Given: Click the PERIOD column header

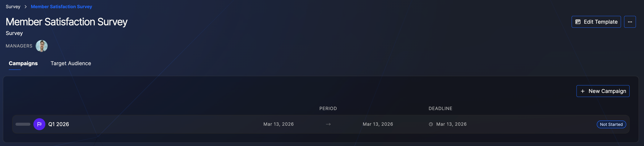Looking at the screenshot, I should 328,109.
